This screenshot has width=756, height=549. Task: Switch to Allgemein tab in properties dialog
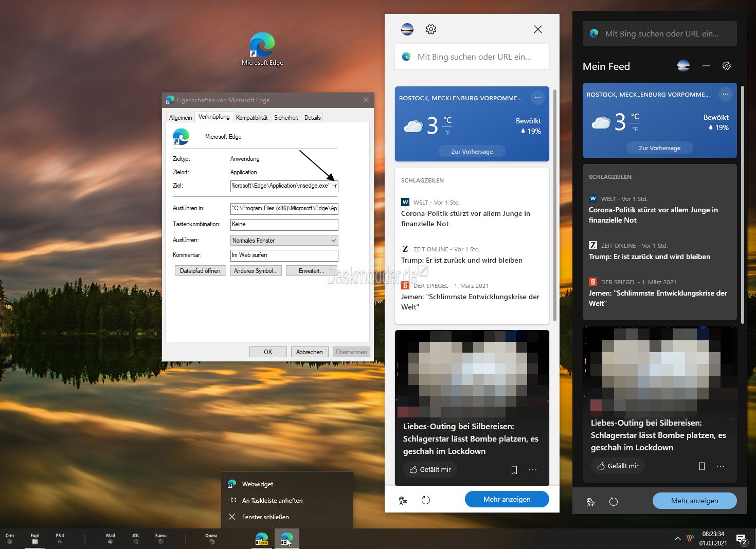[x=181, y=118]
